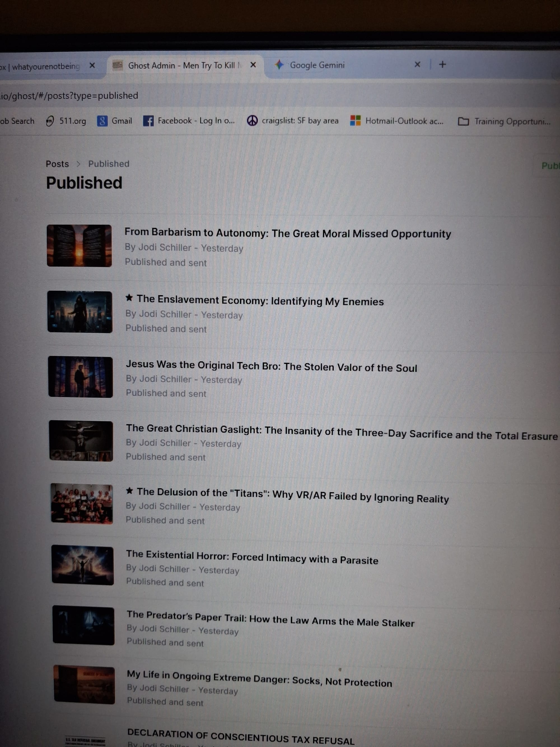Switch to the whatyourenotbeing tab
560x747 pixels.
click(46, 66)
